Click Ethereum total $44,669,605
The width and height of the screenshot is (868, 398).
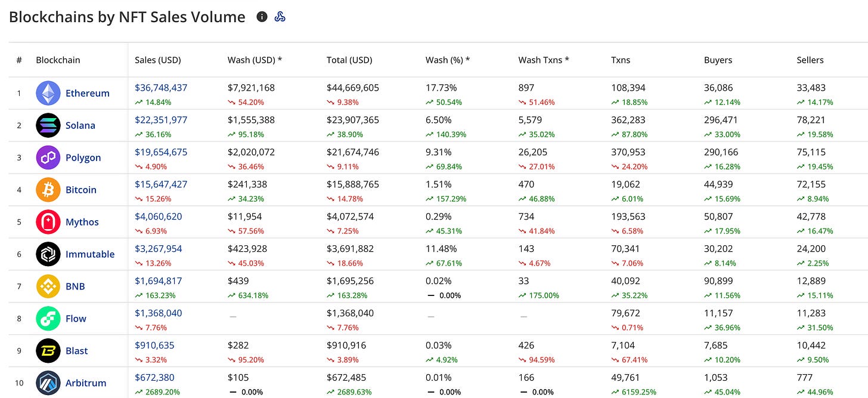click(x=353, y=87)
